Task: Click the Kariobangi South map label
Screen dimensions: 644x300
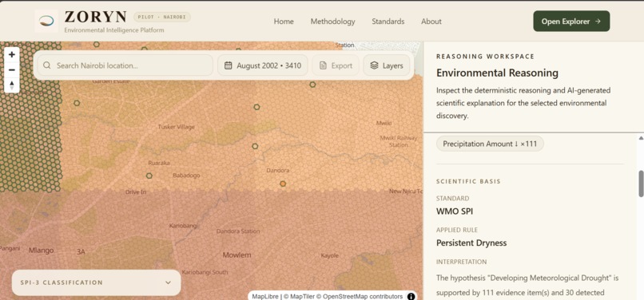Action: [205, 272]
